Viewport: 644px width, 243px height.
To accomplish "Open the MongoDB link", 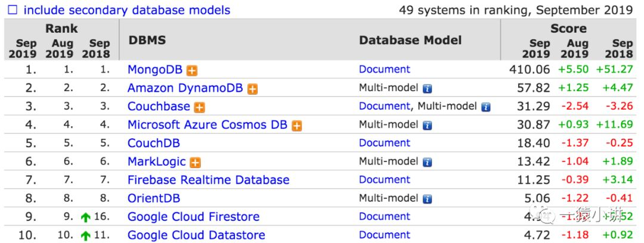I will 155,70.
